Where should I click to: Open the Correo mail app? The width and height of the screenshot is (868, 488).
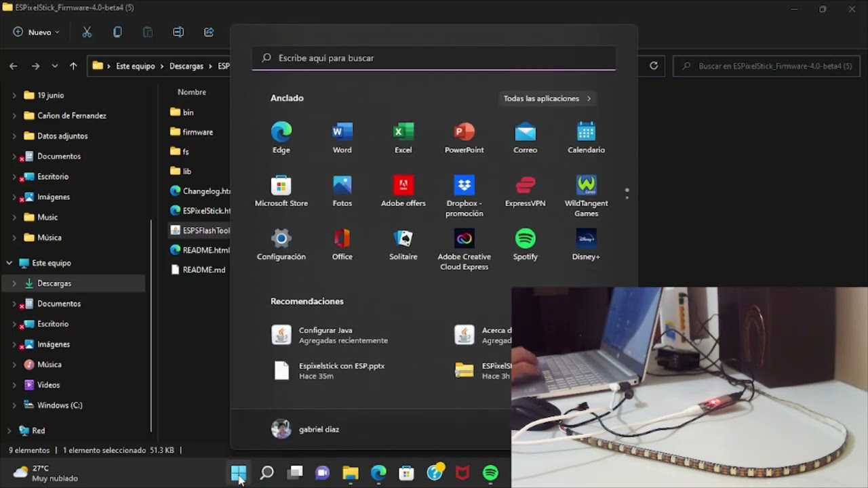coord(525,138)
